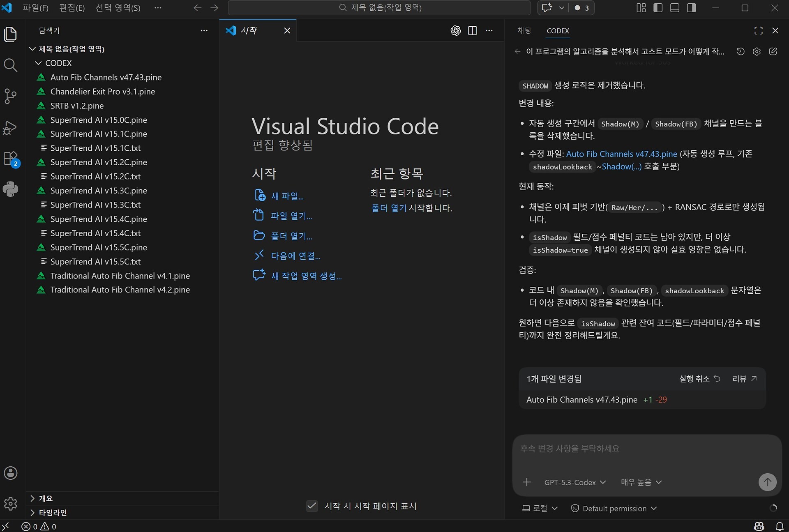Open the GPT-5.3-Codex model dropdown

tap(574, 482)
